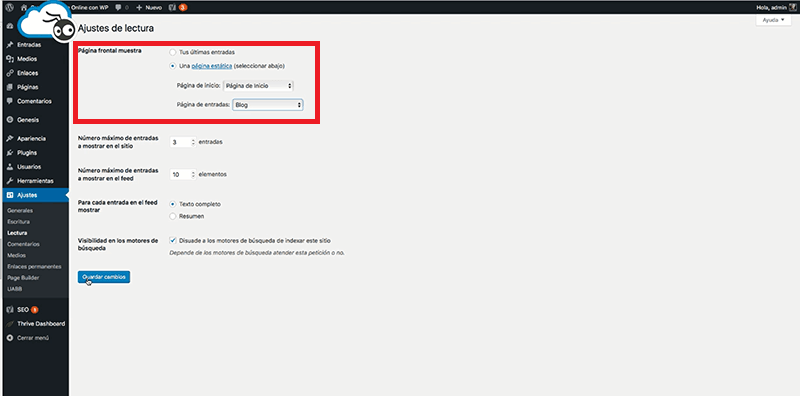This screenshot has width=800, height=396.
Task: Click the Medios media icon
Action: [10, 59]
